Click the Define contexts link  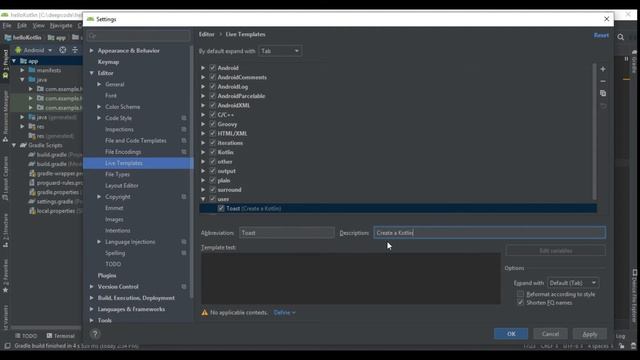284,313
